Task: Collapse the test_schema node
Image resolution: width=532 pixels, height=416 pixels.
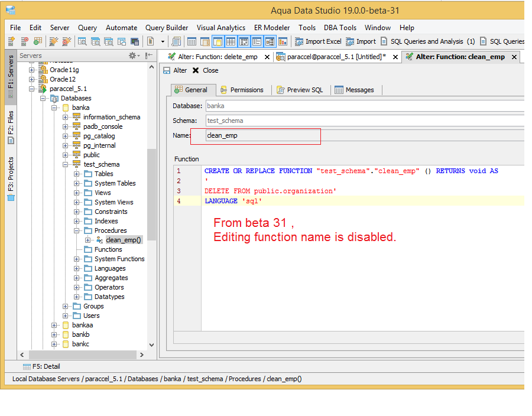Action: 65,164
